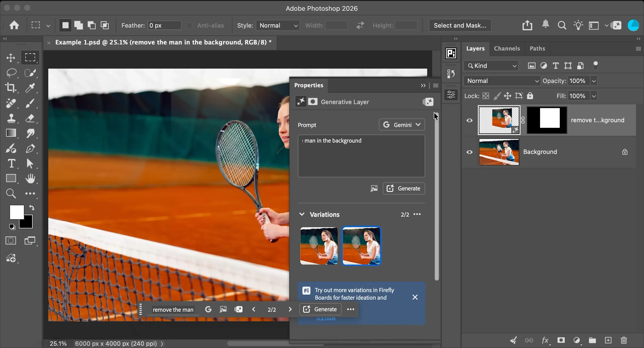This screenshot has height=348, width=644.
Task: Select the Zoom tool
Action: (x=11, y=193)
